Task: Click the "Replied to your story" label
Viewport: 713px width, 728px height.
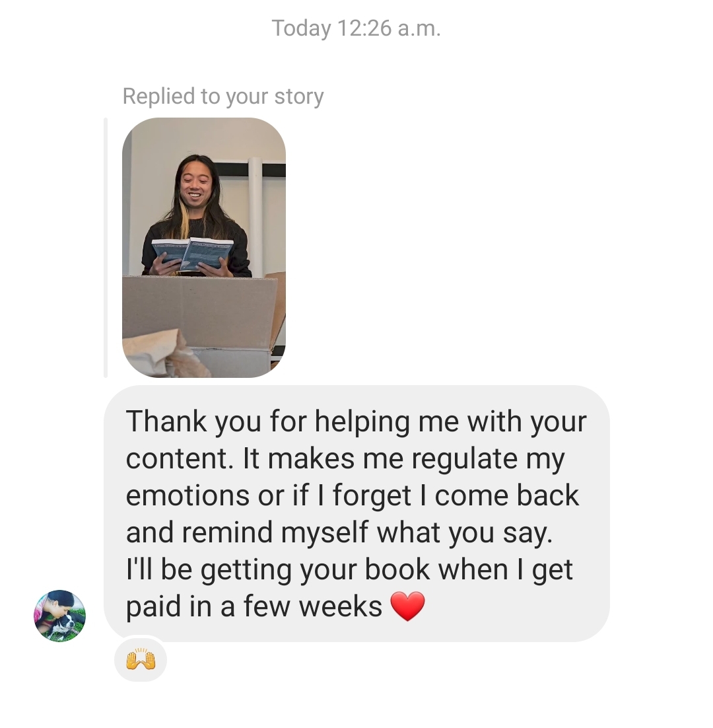Action: (223, 96)
